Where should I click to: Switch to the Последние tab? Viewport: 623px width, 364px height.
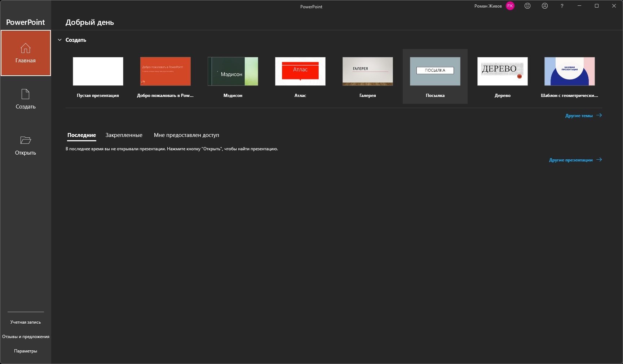click(81, 135)
